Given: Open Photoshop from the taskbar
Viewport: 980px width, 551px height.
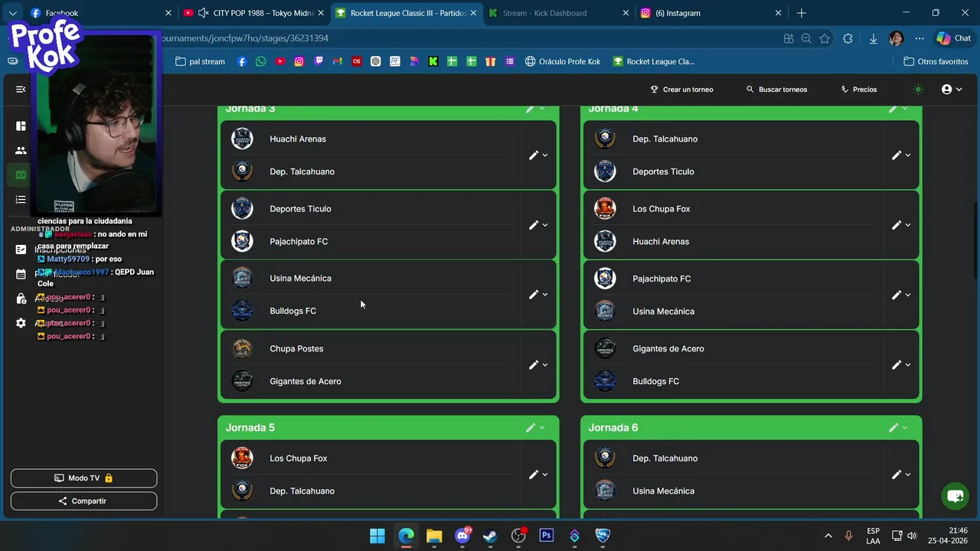Looking at the screenshot, I should pyautogui.click(x=547, y=536).
